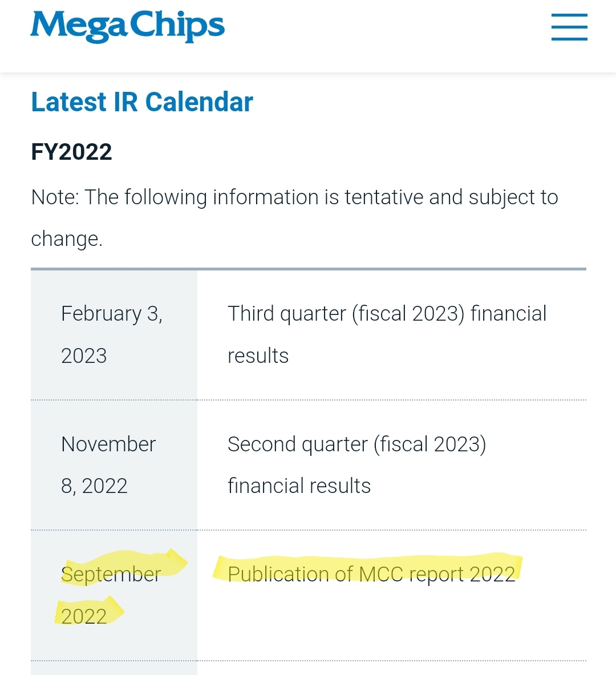Click the February 3, 2023 date cell
This screenshot has height=675, width=616.
coord(114,335)
